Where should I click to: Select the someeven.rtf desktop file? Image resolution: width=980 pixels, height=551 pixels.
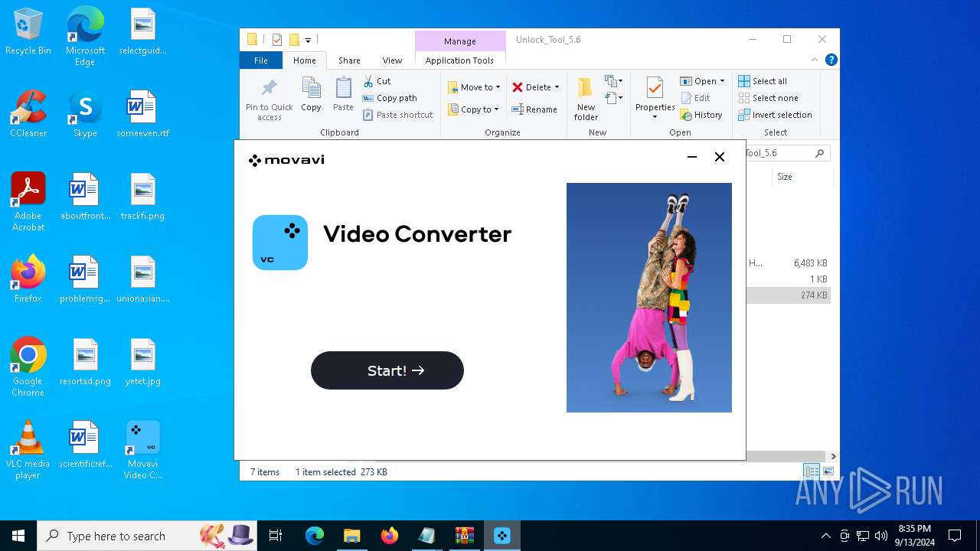coord(143,114)
